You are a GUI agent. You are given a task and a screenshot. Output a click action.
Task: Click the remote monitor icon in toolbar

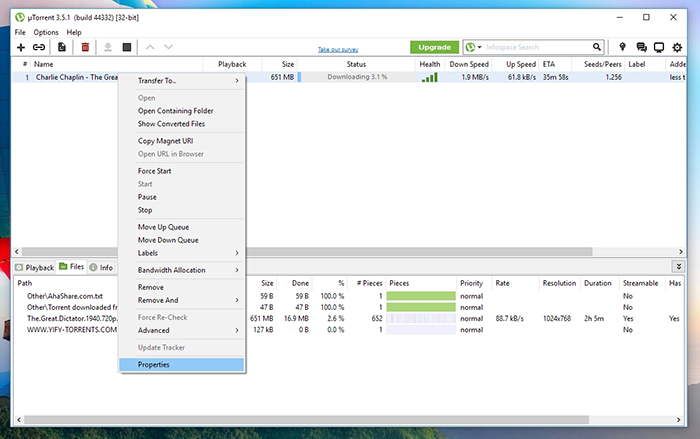(659, 47)
